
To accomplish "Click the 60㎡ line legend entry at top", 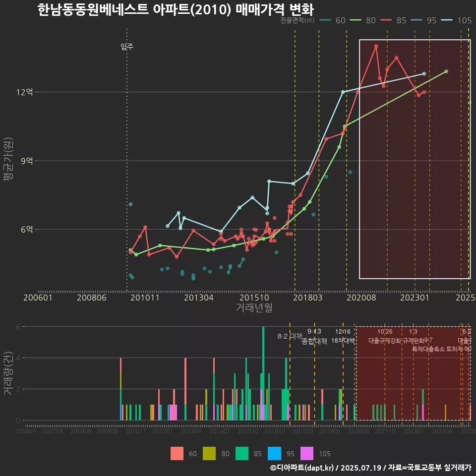I will point(332,20).
